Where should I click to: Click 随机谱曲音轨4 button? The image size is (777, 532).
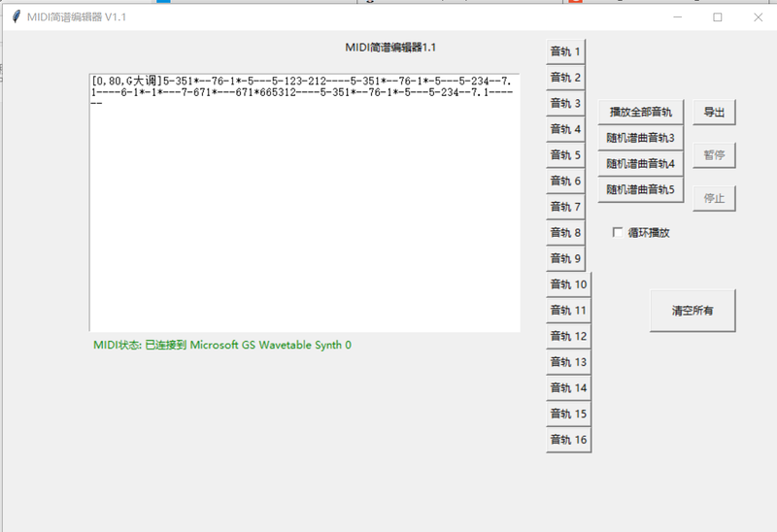[x=641, y=163]
